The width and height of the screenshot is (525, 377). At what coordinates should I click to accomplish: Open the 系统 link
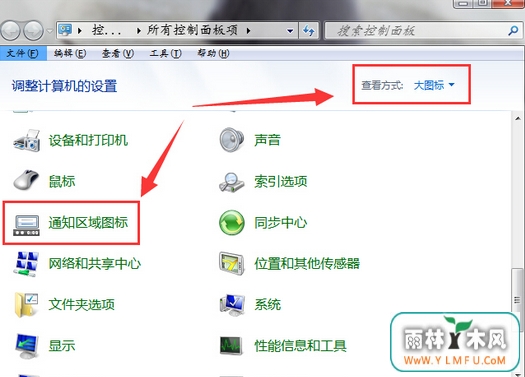click(x=268, y=305)
